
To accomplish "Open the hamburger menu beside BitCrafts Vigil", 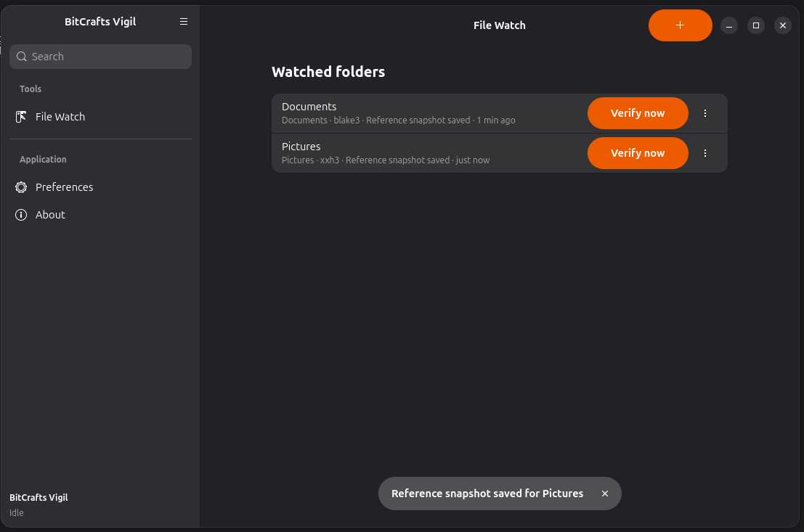I will tap(184, 22).
